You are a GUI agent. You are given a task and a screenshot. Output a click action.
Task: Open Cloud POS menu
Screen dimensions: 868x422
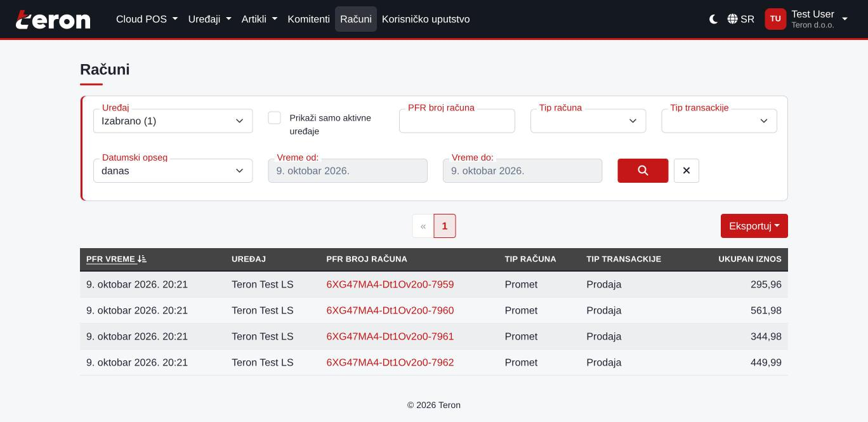(147, 19)
